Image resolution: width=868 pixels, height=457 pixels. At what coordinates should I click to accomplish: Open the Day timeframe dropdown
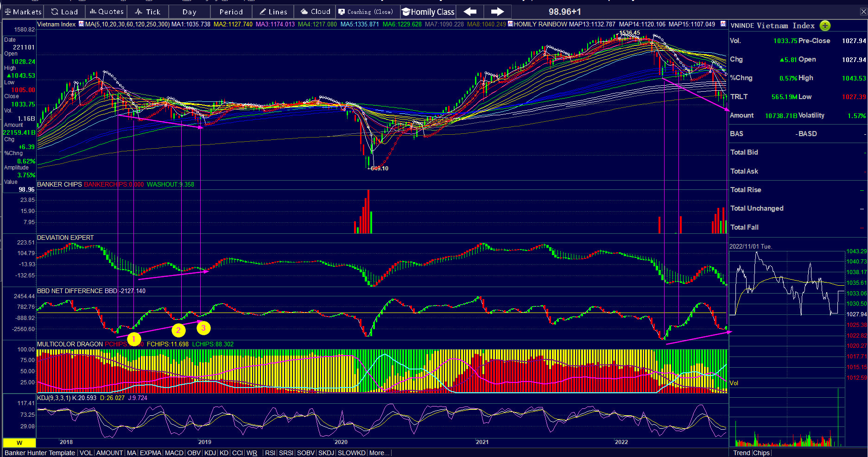coord(189,12)
